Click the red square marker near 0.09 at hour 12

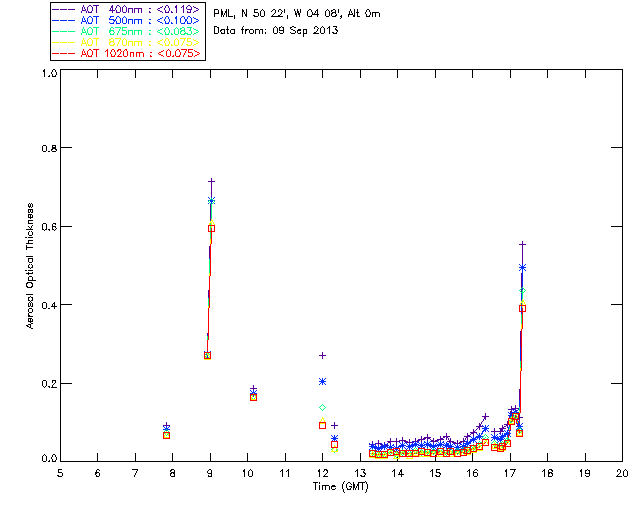click(322, 425)
